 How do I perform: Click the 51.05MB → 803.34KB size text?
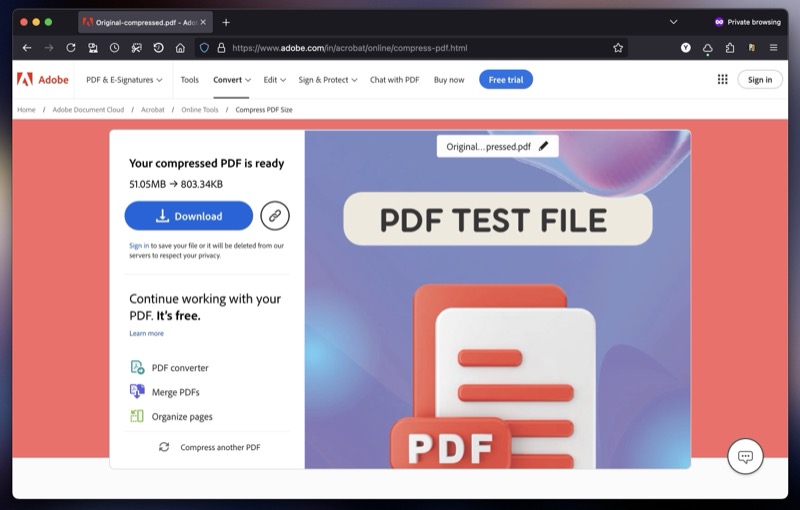click(x=176, y=184)
